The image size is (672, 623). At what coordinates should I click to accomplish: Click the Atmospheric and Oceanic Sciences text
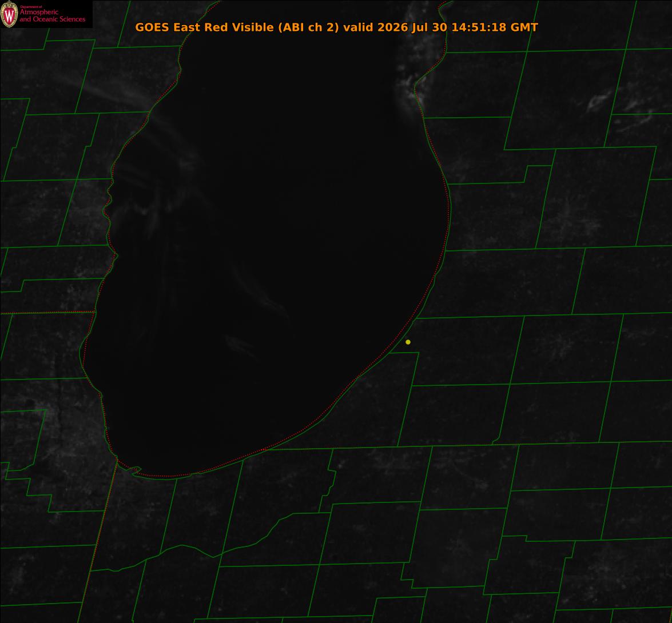pyautogui.click(x=52, y=15)
